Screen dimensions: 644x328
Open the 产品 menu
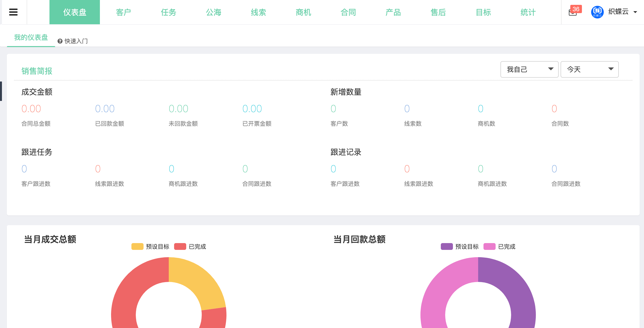point(393,12)
